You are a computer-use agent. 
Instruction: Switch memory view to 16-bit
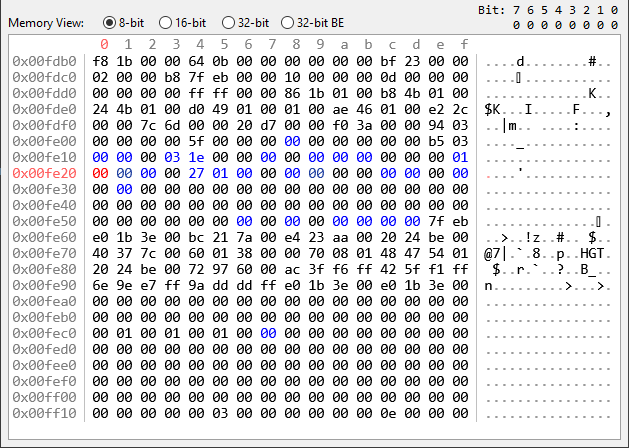pyautogui.click(x=182, y=23)
